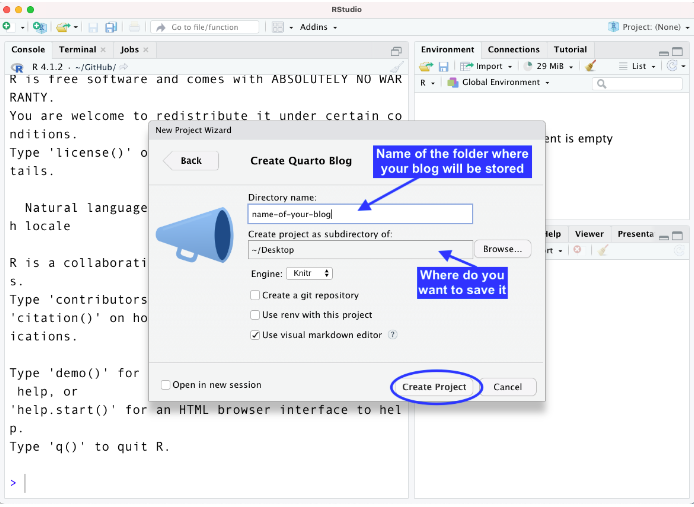Click the create new project icon

[x=39, y=27]
